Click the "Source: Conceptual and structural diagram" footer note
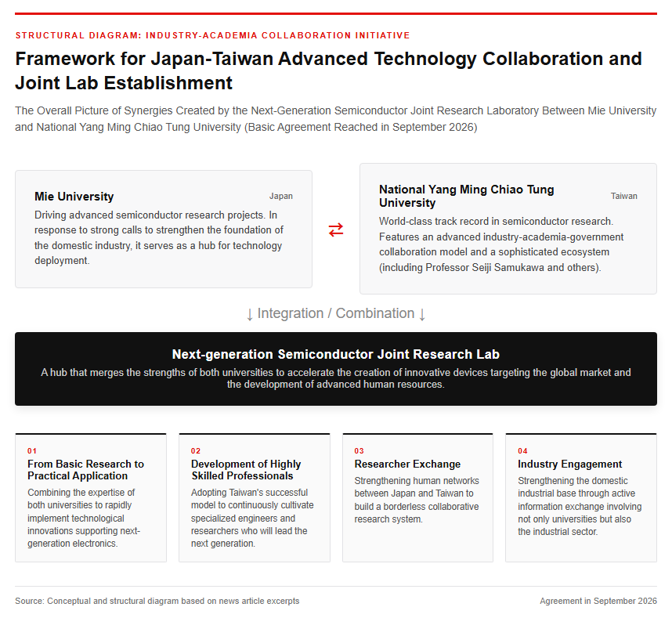The image size is (672, 618). [157, 601]
